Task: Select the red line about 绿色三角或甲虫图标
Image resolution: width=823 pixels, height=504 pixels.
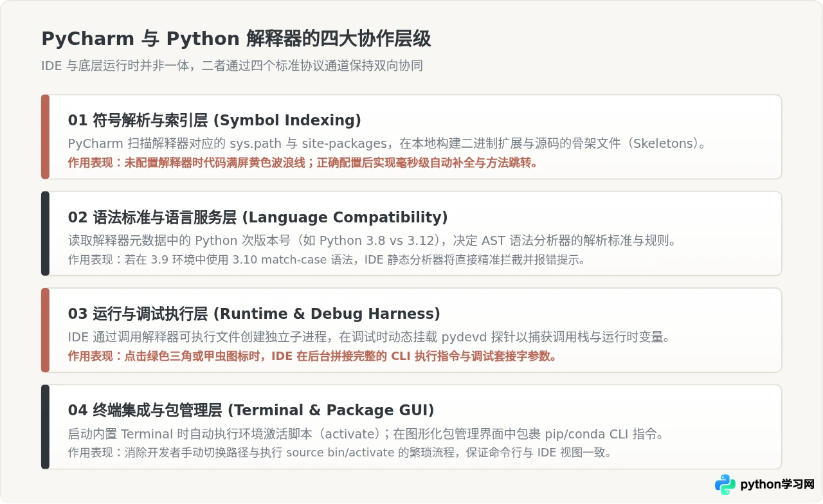Action: [x=312, y=356]
